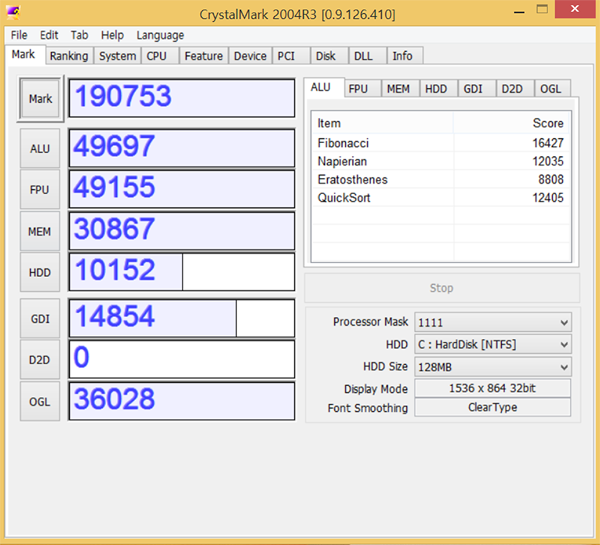The image size is (600, 545).
Task: Click the CrystalMark app icon in title bar
Action: pyautogui.click(x=13, y=13)
